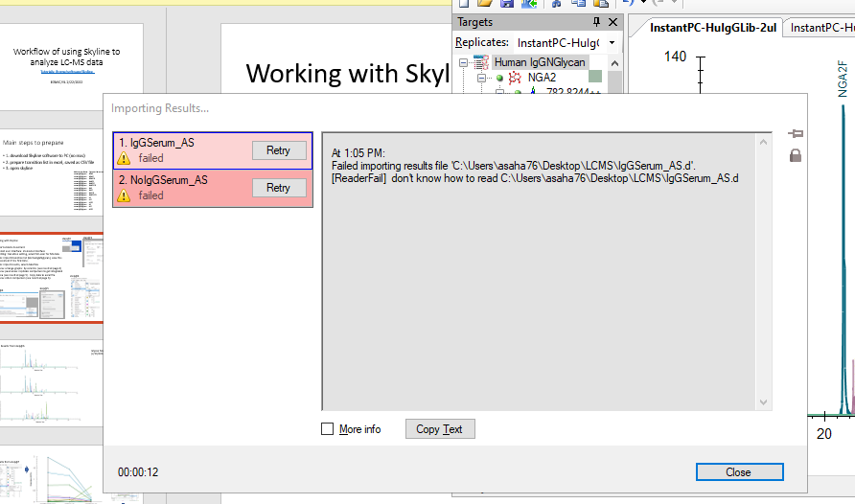The height and width of the screenshot is (504, 855).
Task: Collapse the Human IgGNGlycan tree node
Action: [x=465, y=62]
